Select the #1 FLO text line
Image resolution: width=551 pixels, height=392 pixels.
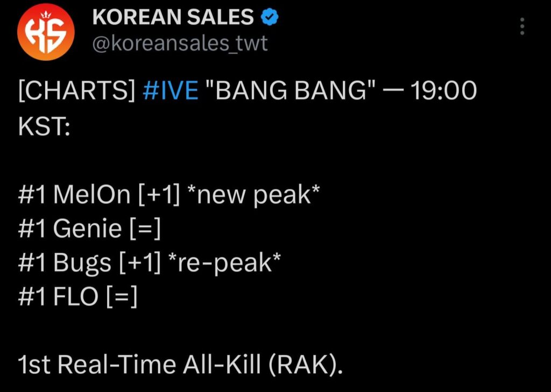75,295
